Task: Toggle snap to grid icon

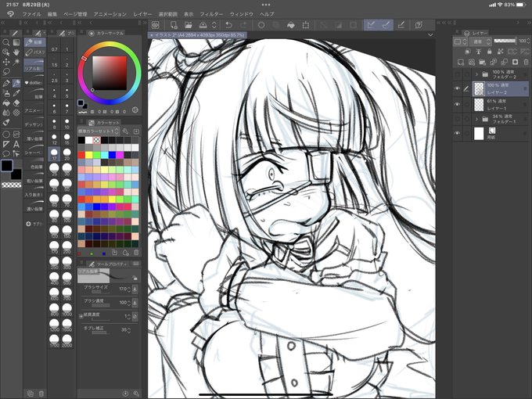Action: tap(401, 25)
